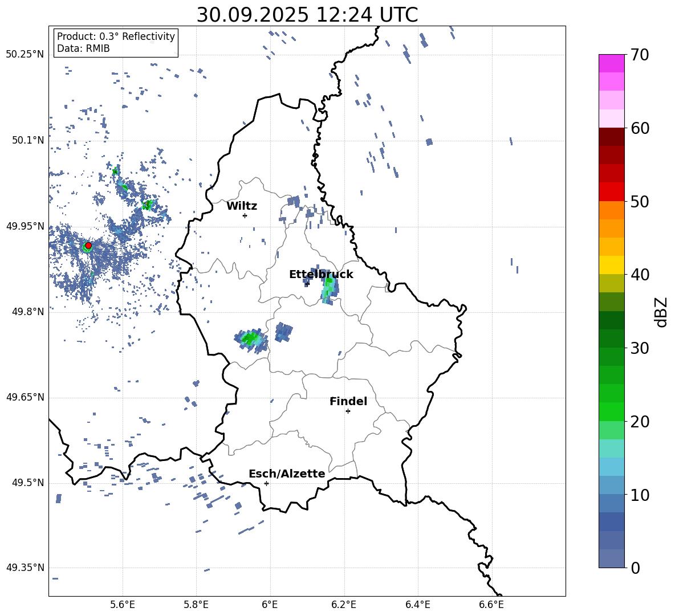Click the 60 colorbar tick label
This screenshot has height=616, width=675.
[640, 128]
